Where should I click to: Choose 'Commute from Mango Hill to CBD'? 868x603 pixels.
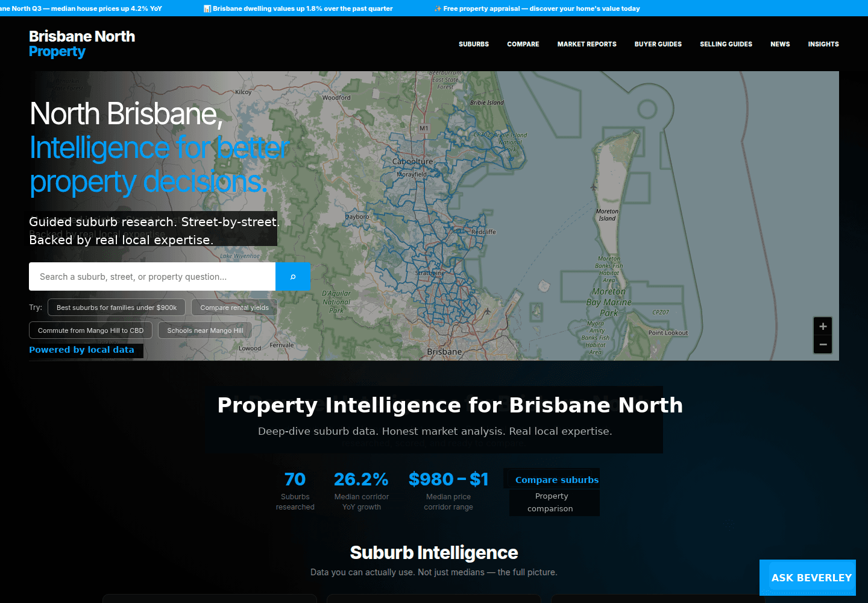point(90,330)
